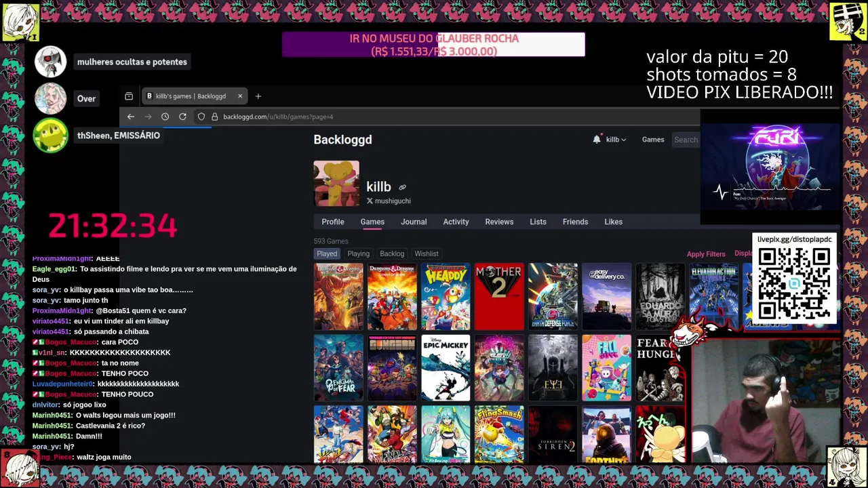Open the Games link in top navigation

point(653,140)
